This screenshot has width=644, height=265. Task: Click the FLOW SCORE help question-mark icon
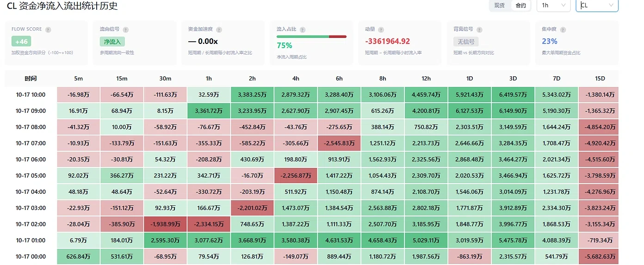click(48, 30)
